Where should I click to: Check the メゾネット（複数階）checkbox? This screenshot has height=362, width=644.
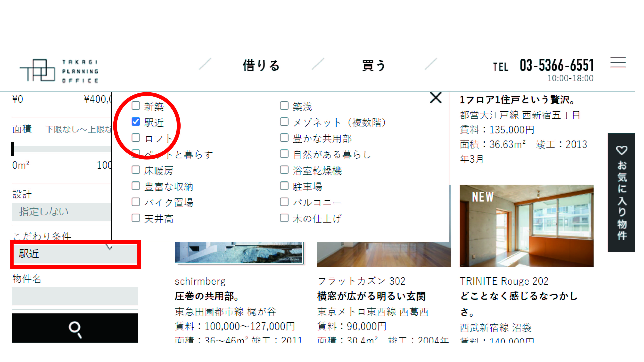(284, 122)
